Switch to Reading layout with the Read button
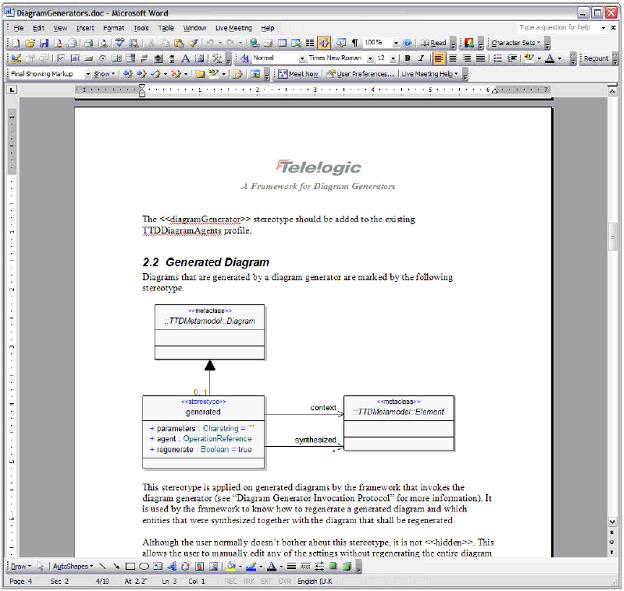Viewport: 624px width, 591px height. point(435,43)
